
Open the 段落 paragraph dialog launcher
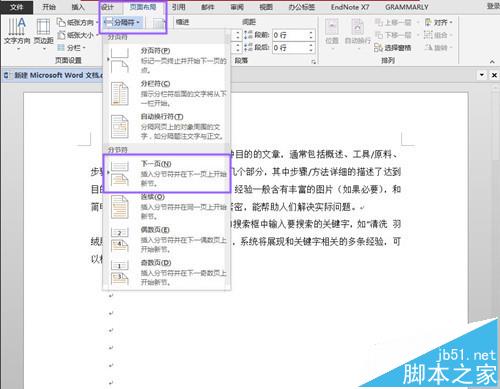tap(313, 62)
